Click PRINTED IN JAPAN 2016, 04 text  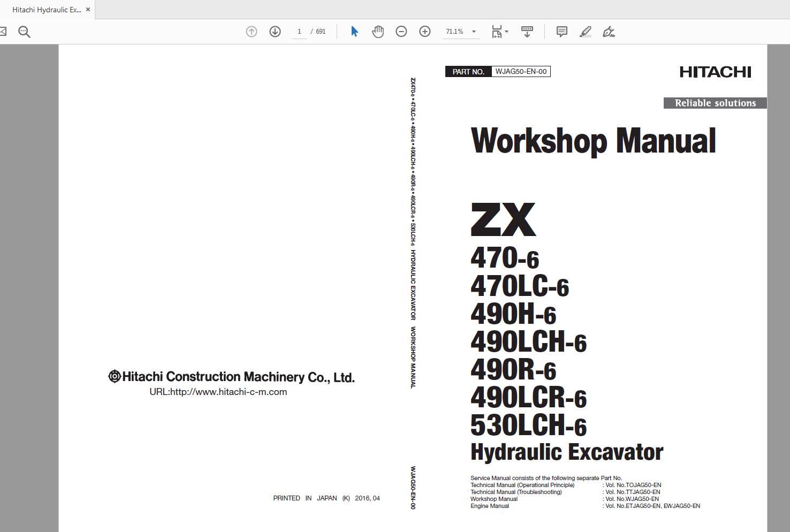pos(326,498)
